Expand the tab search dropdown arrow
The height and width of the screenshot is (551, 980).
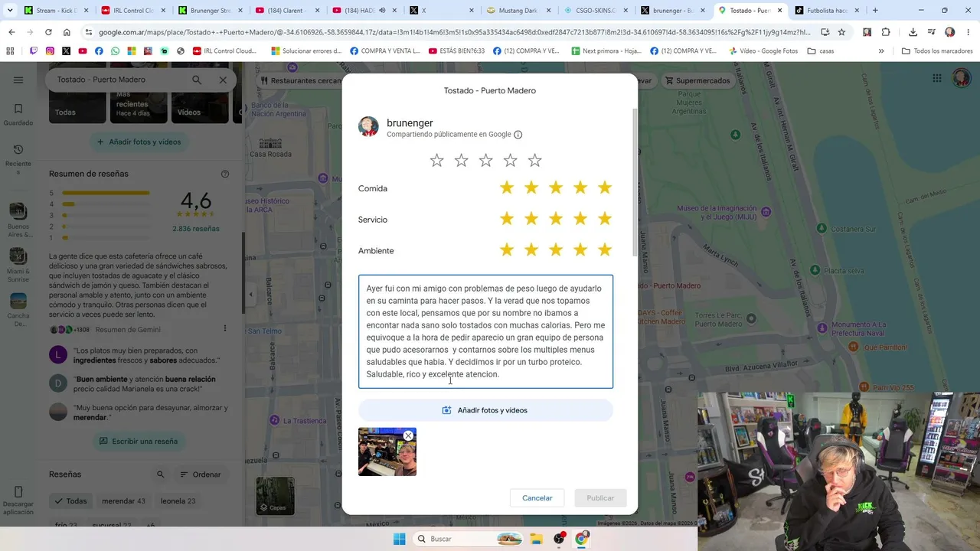point(9,11)
